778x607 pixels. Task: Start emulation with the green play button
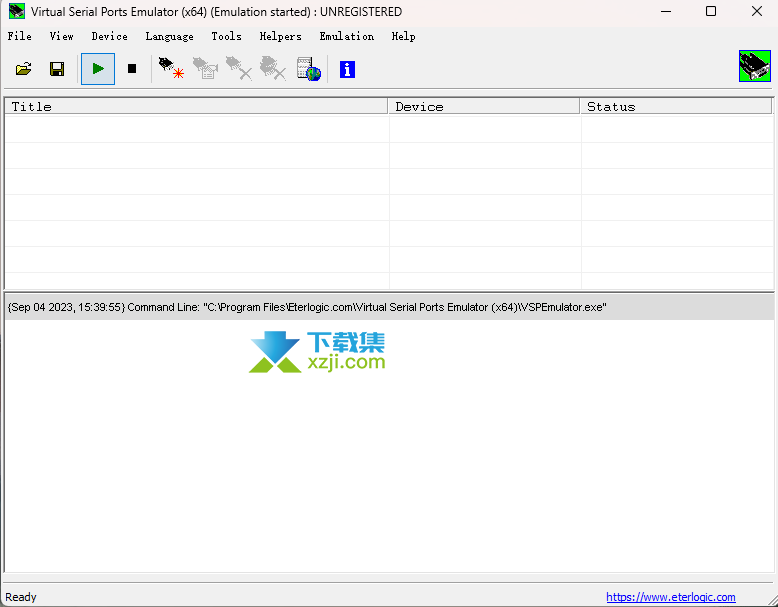point(98,69)
